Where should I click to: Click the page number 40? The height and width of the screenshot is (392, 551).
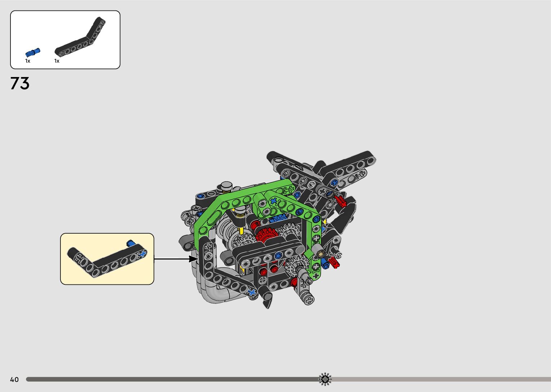coord(14,379)
